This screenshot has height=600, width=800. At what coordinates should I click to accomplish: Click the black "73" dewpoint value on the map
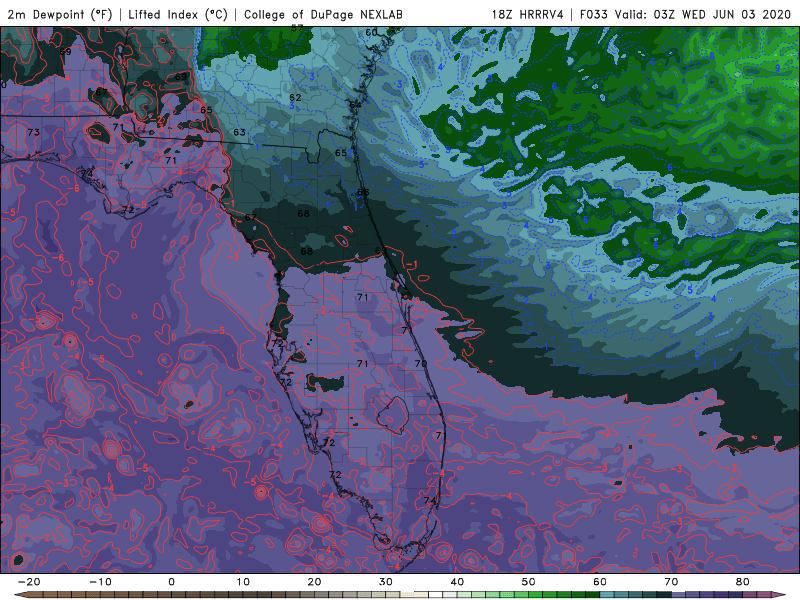tap(34, 132)
